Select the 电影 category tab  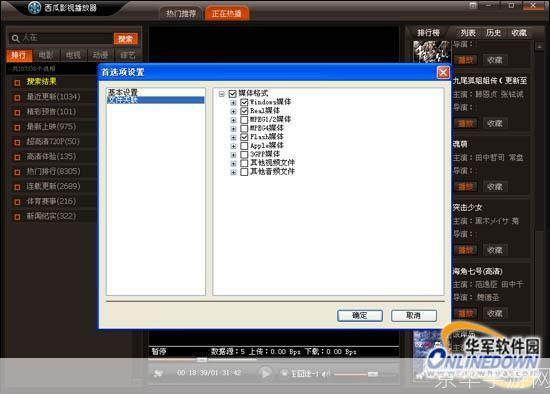pyautogui.click(x=46, y=55)
